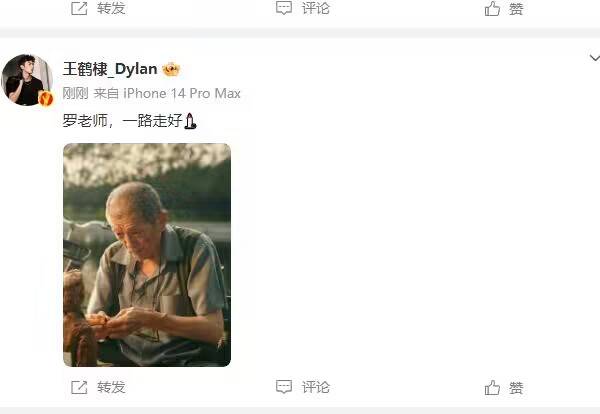
Task: Click the repost icon of the post above Dylan's
Action: [79, 8]
